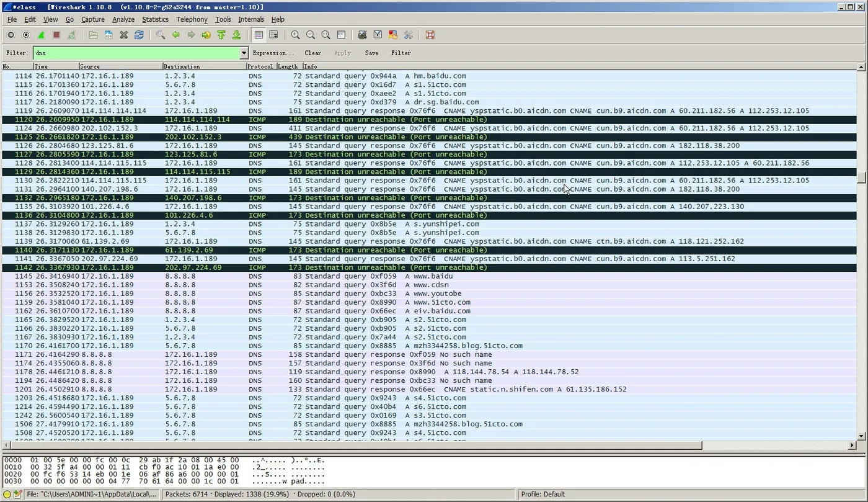Click the packet list horizontal scrollbar
The width and height of the screenshot is (868, 502).
point(356,445)
